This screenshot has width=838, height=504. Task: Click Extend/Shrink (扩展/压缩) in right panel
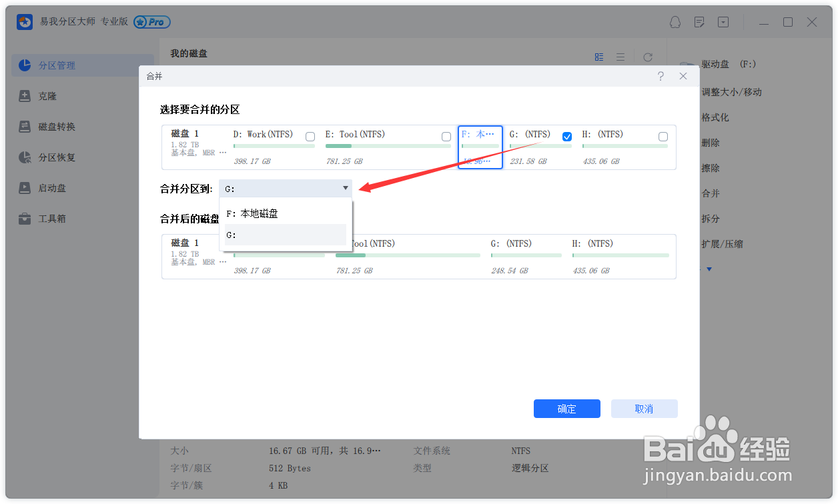point(722,244)
